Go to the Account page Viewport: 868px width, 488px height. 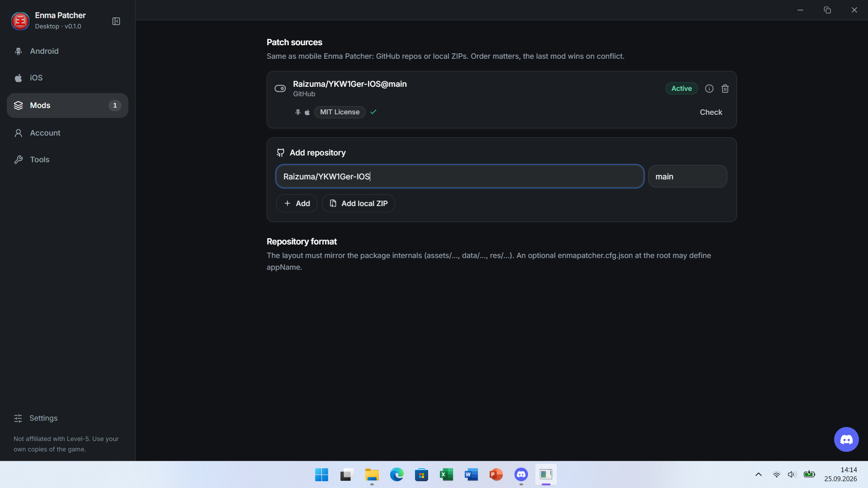tap(67, 133)
